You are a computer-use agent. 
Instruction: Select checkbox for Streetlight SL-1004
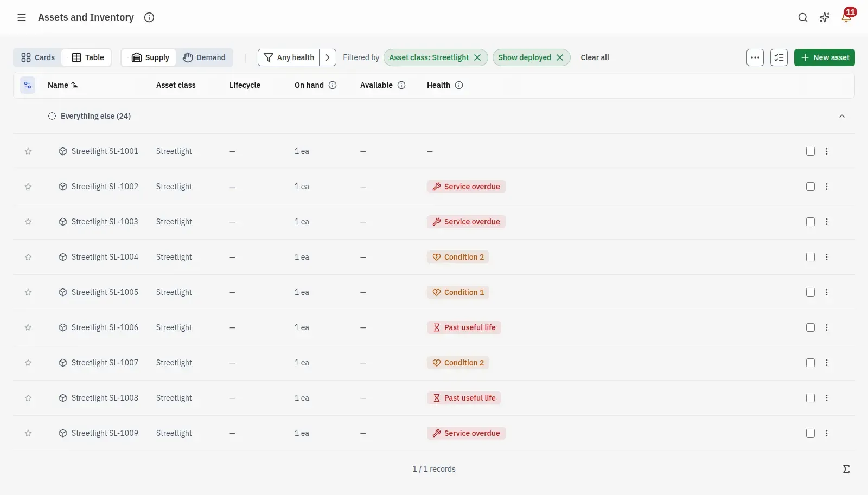(810, 257)
